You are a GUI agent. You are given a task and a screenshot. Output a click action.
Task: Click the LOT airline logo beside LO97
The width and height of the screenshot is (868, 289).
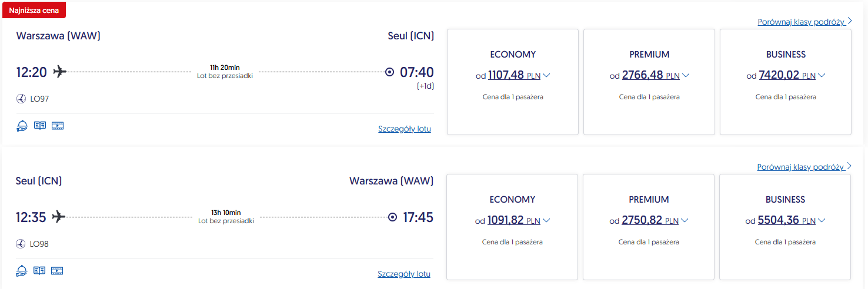tap(21, 99)
